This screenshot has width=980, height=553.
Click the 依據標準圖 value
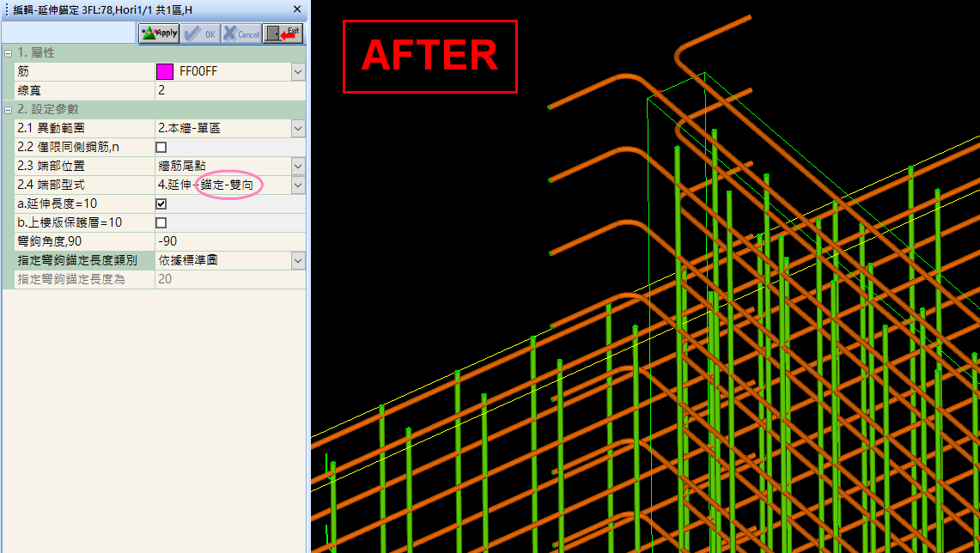click(x=188, y=260)
